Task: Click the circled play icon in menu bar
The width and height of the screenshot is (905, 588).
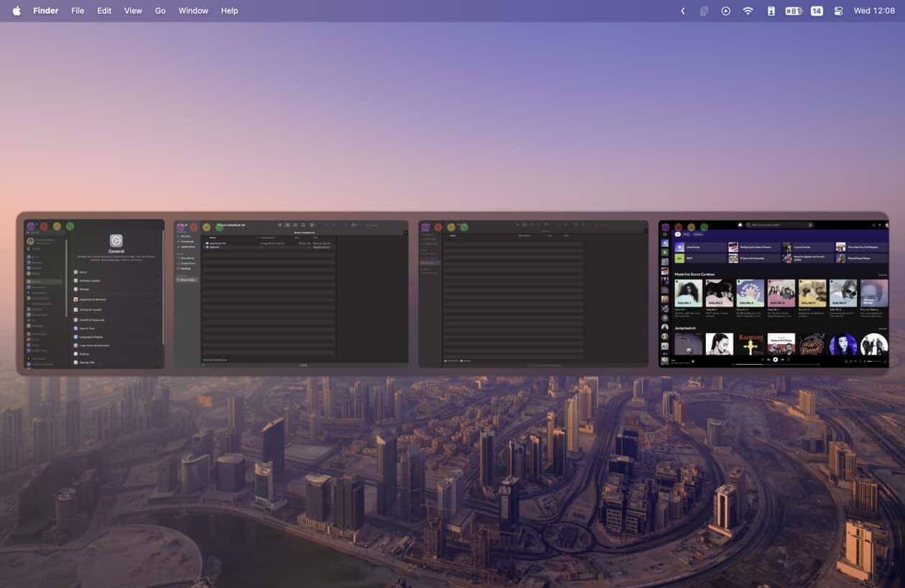Action: click(x=725, y=11)
